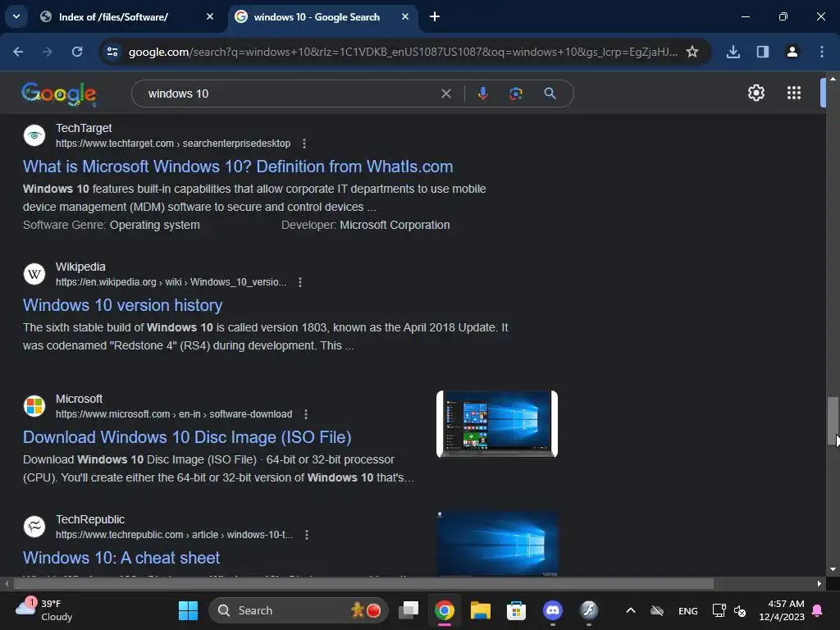The image size is (840, 630).
Task: Open Microsoft result options menu
Action: click(x=306, y=414)
